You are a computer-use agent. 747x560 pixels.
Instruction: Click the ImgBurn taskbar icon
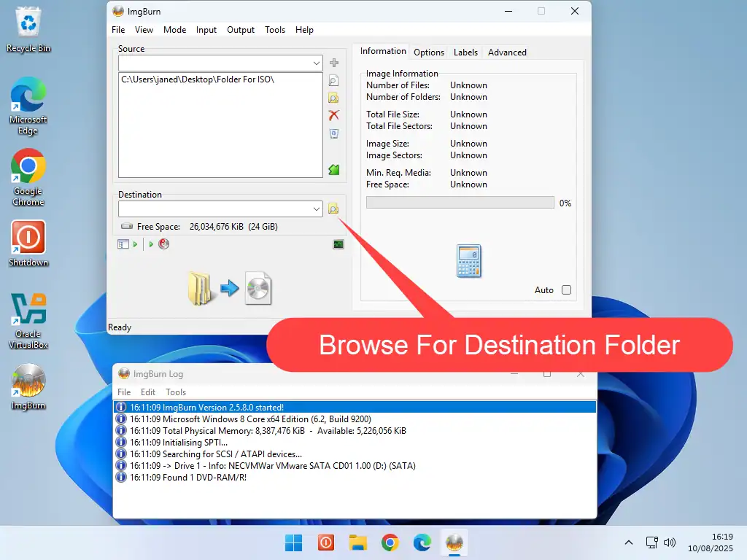pyautogui.click(x=454, y=542)
